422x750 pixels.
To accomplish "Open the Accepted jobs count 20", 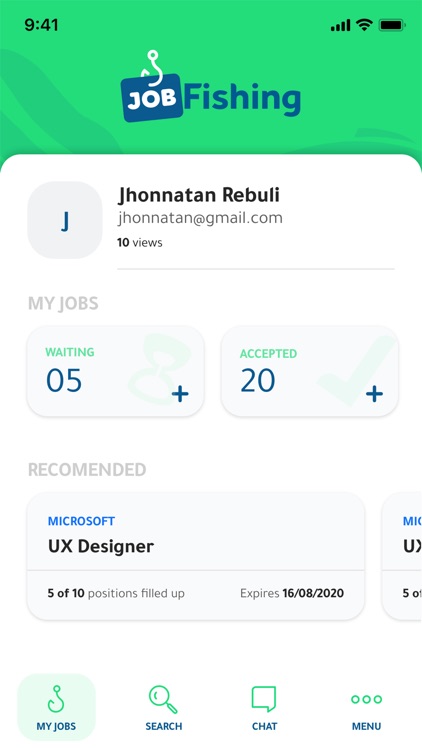I will [258, 381].
